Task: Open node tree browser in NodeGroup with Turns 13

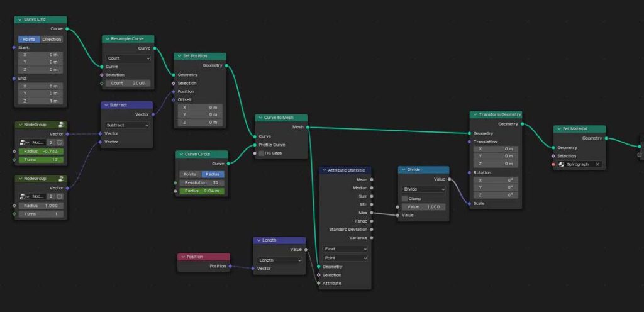Action: [x=23, y=143]
